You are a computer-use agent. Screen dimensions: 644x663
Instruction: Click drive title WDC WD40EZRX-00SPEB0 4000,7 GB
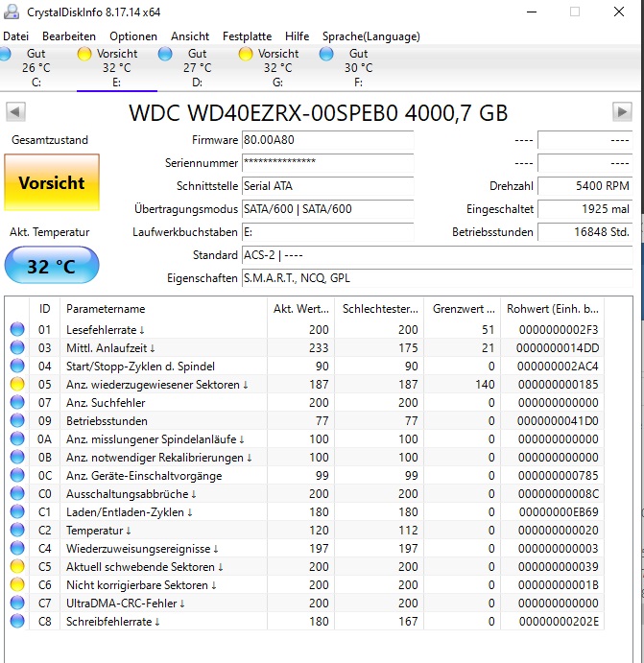click(318, 113)
